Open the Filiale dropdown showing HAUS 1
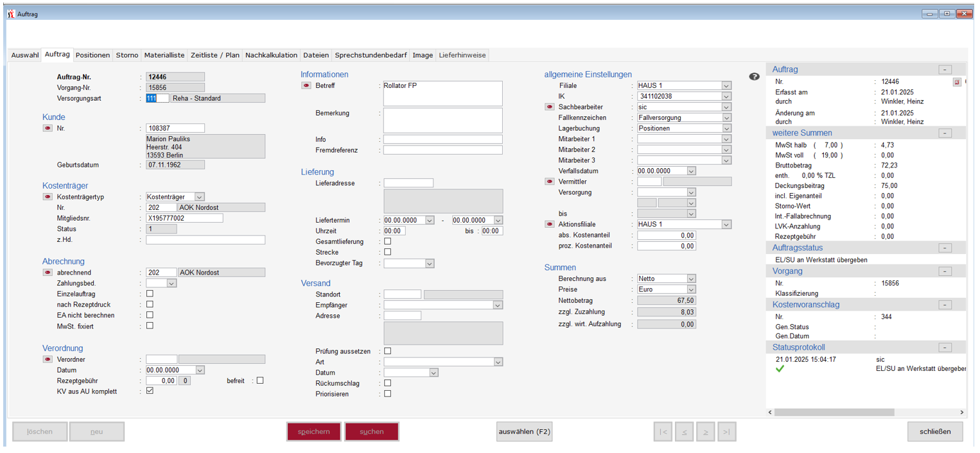 point(726,86)
